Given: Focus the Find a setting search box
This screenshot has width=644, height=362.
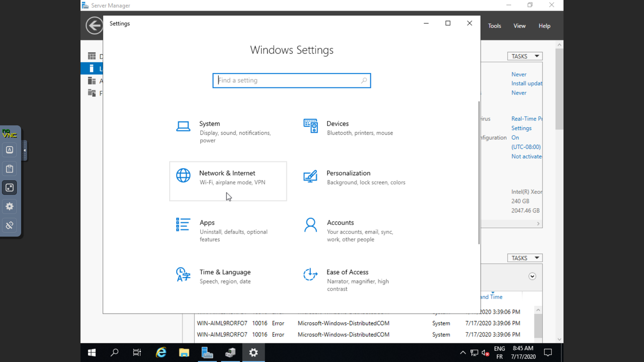Looking at the screenshot, I should [292, 80].
